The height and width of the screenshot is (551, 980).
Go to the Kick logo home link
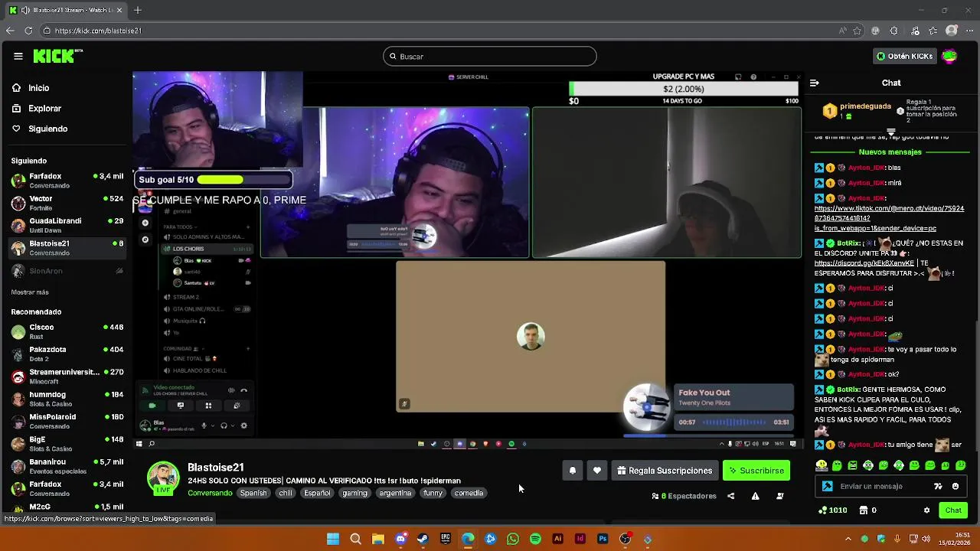tap(57, 56)
